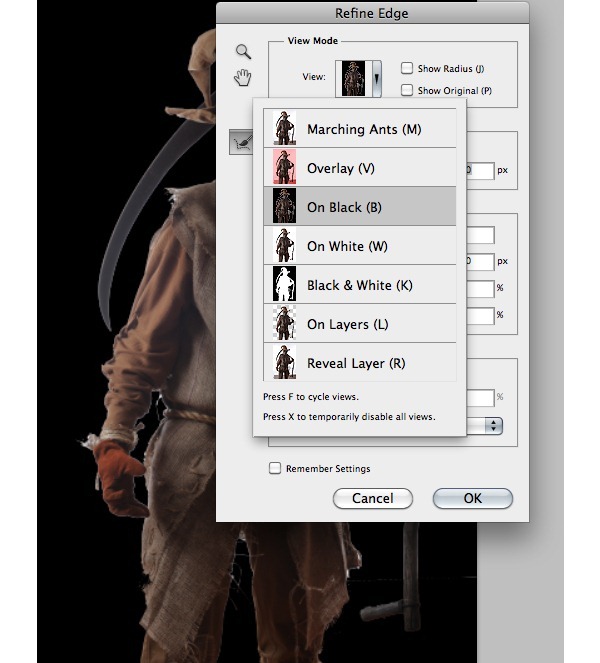Viewport: 600px width, 663px height.
Task: Click the Reveal Layer thumbnail icon
Action: [284, 362]
